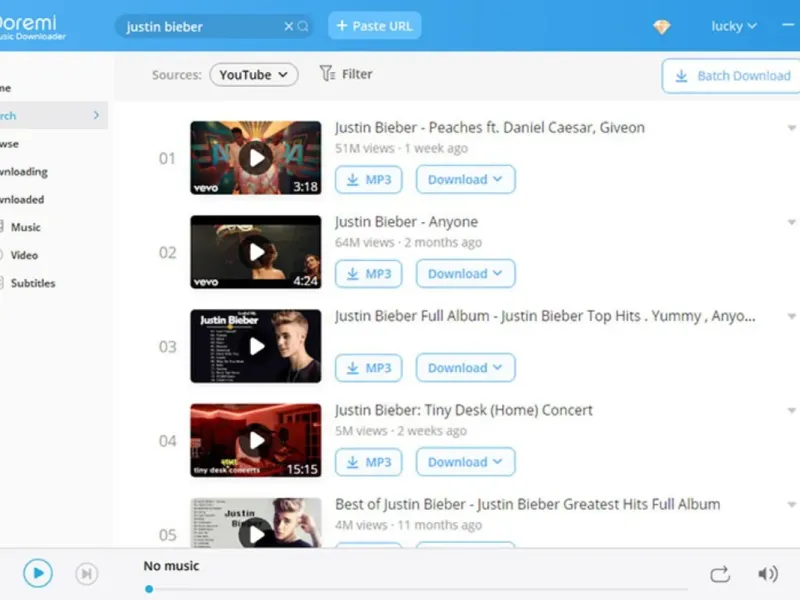This screenshot has height=600, width=800.
Task: Open the Music sidebar category
Action: coord(26,227)
